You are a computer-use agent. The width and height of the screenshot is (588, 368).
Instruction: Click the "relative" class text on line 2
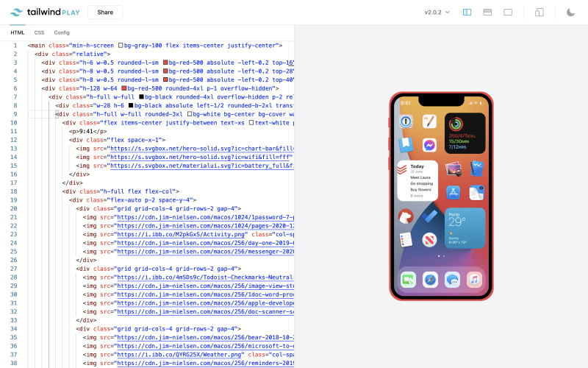tap(90, 54)
